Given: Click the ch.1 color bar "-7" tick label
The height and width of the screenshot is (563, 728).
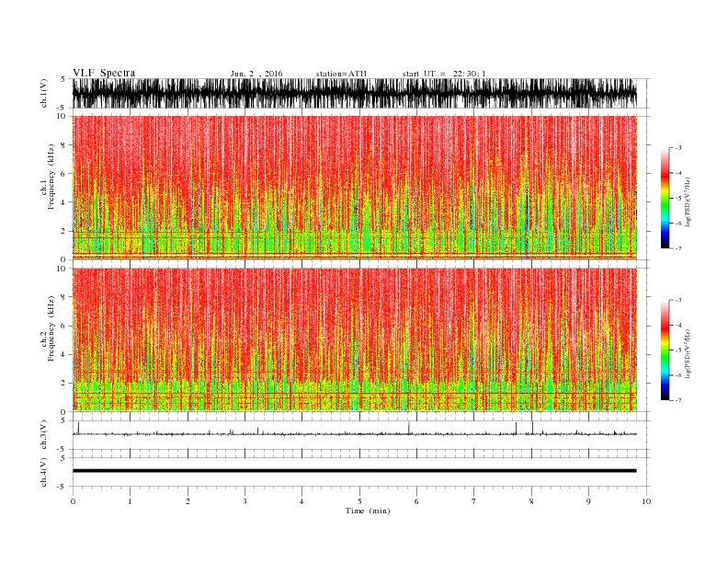Looking at the screenshot, I should (678, 248).
